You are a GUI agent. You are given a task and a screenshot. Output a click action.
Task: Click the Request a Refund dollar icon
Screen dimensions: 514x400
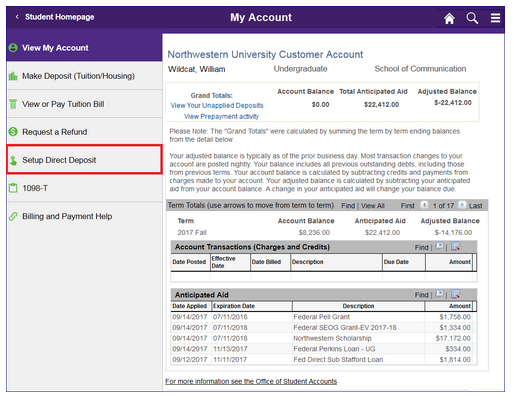[x=13, y=132]
